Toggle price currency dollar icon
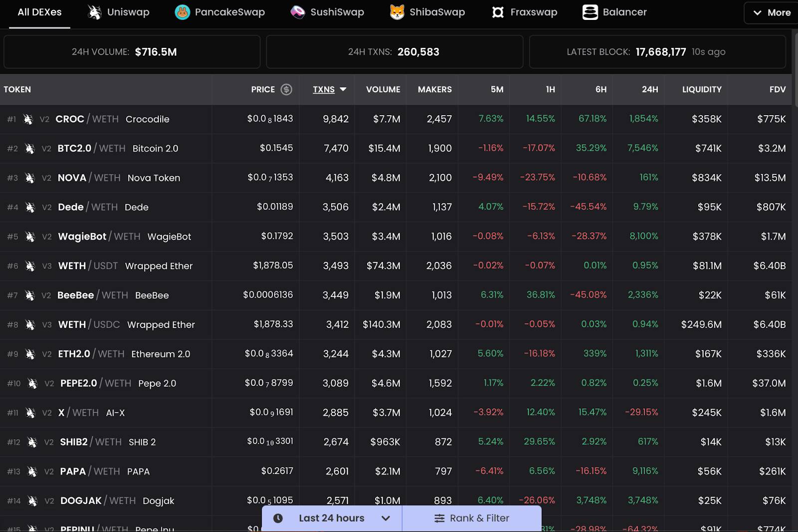This screenshot has width=798, height=532. coord(286,89)
